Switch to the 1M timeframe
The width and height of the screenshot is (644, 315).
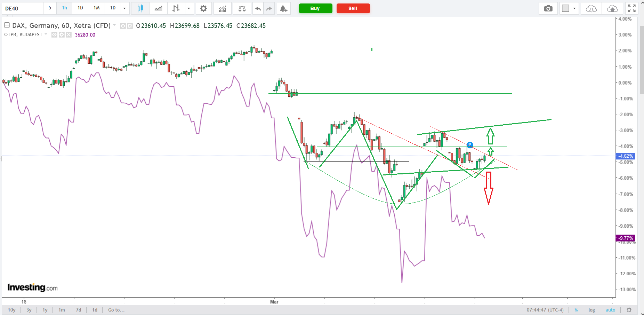click(97, 8)
